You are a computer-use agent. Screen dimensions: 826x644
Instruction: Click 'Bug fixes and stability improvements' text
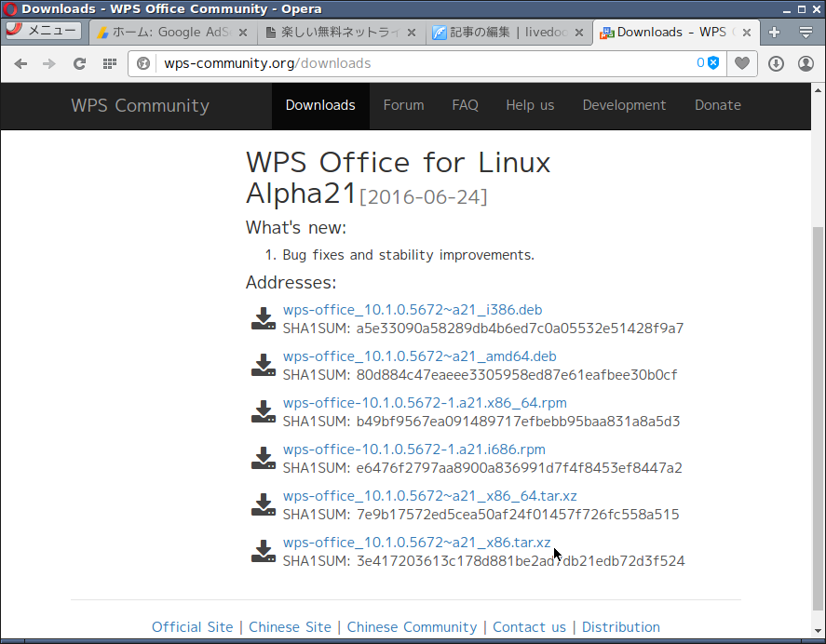(408, 255)
